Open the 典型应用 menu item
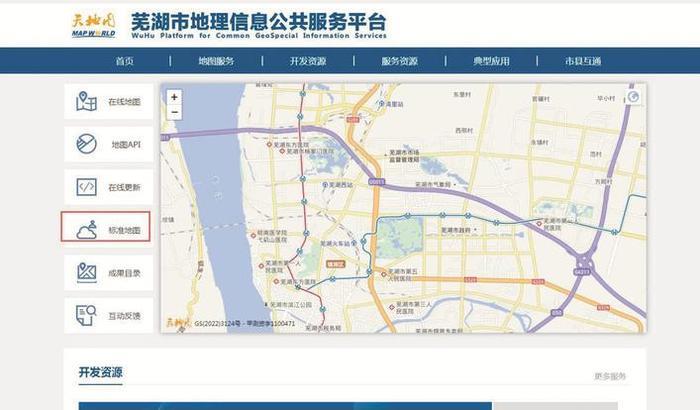The height and width of the screenshot is (410, 700). coord(491,61)
